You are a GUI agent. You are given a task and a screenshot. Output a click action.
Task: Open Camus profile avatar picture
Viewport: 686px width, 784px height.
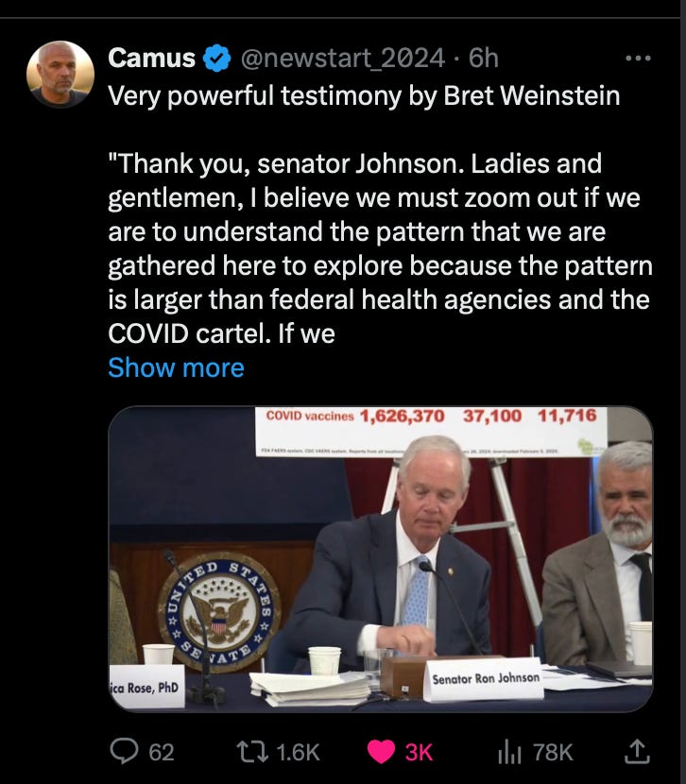click(x=60, y=74)
